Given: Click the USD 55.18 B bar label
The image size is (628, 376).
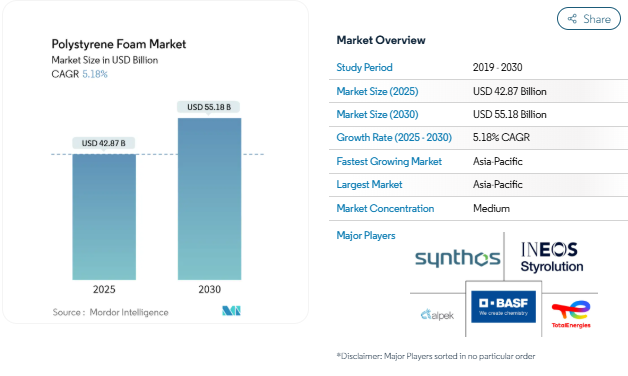Looking at the screenshot, I should [x=209, y=107].
